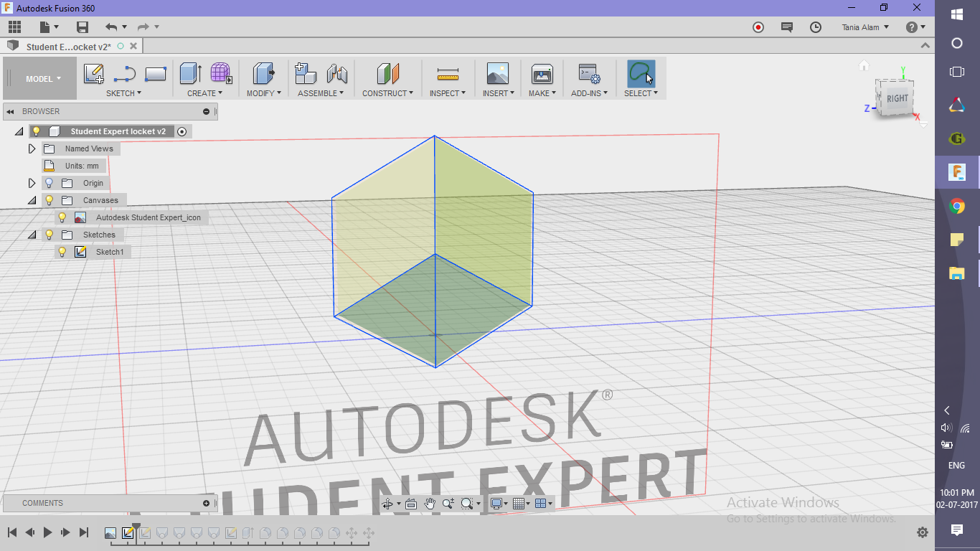Click the ViewCube home icon
The width and height of the screenshot is (980, 551).
864,66
